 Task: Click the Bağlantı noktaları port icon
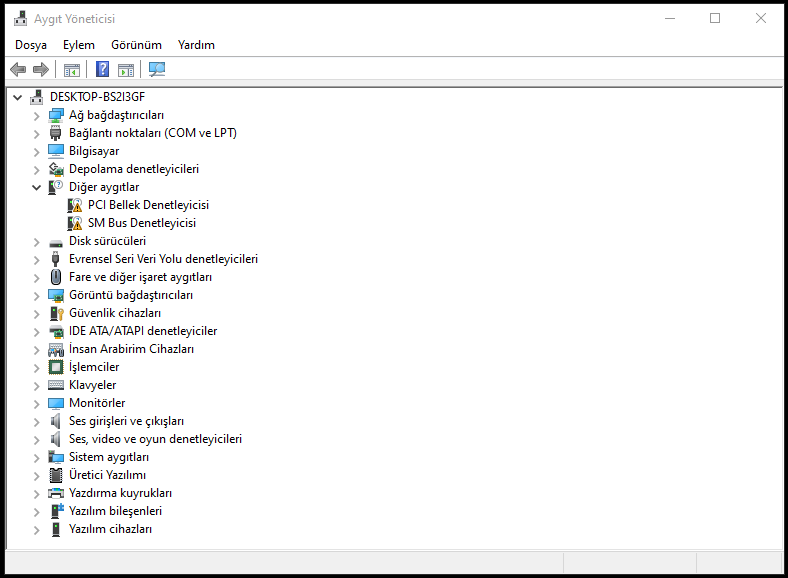pyautogui.click(x=56, y=133)
